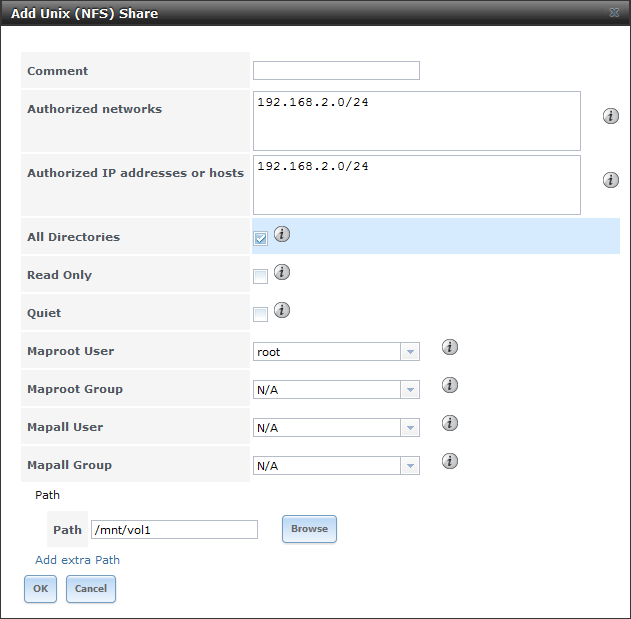Click info icon beside Authorized networks

(x=610, y=116)
